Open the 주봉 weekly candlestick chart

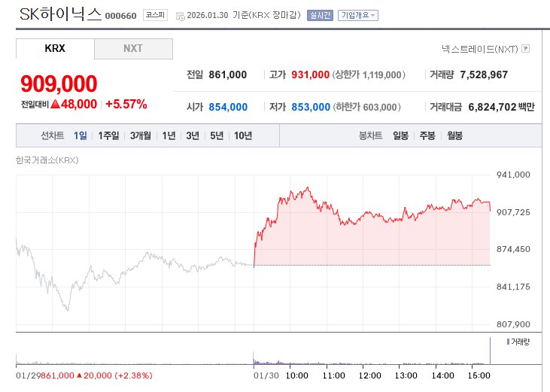pos(427,135)
